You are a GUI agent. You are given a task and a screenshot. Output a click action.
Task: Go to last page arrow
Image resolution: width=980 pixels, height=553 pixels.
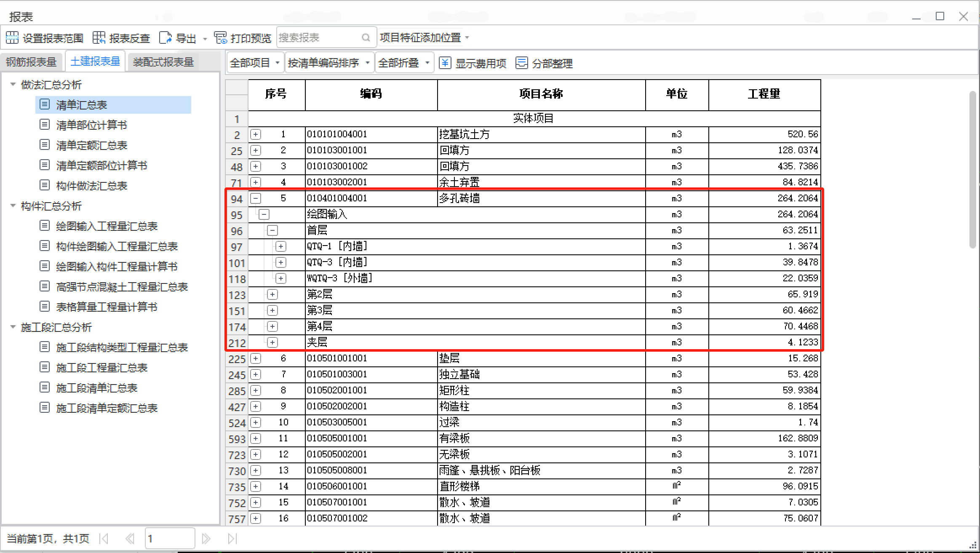coord(232,539)
